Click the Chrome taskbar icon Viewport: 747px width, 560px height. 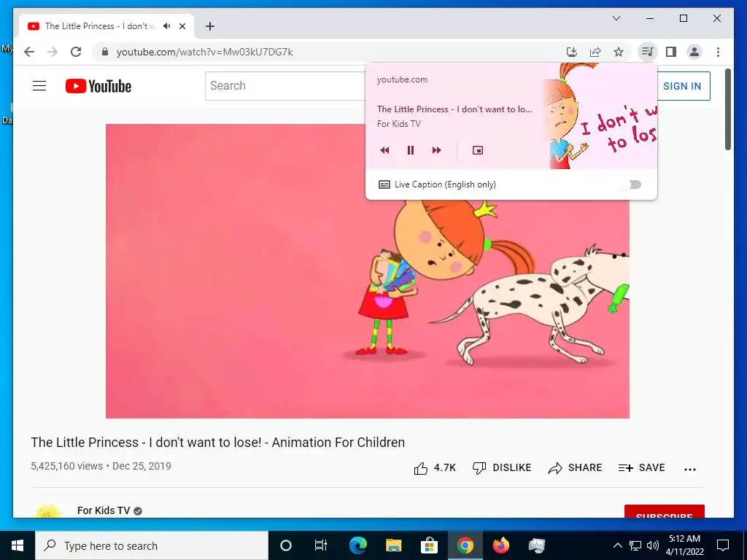pyautogui.click(x=465, y=545)
